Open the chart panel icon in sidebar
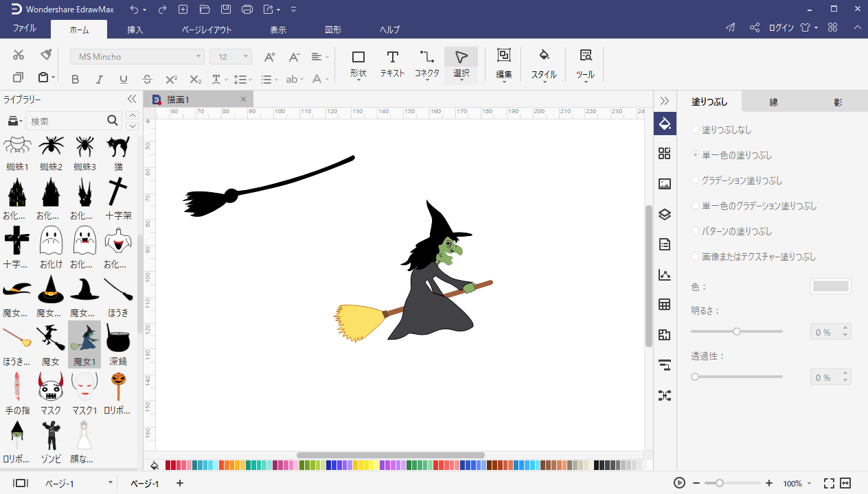 click(665, 274)
